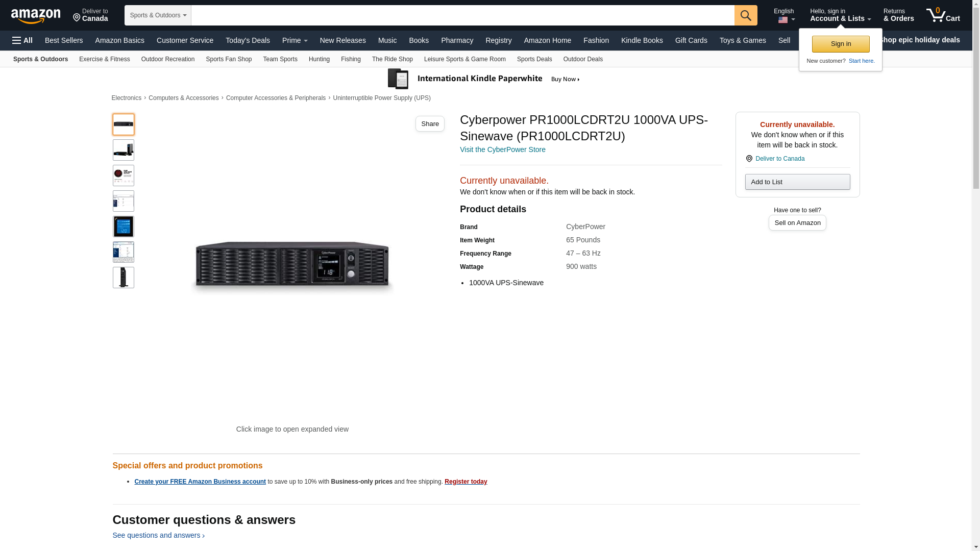Click the Amazon logo
980x551 pixels.
pos(36,16)
